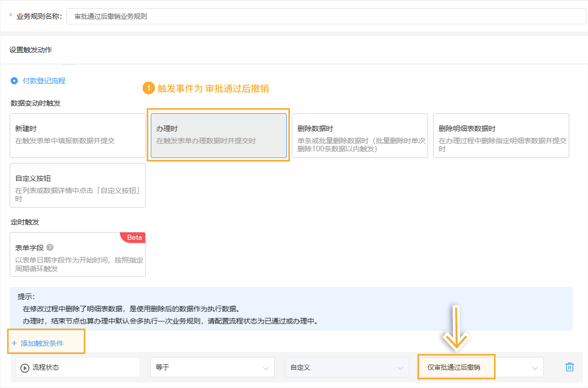588x388 pixels.
Task: Select the 删除明细表数据时 trigger option
Action: [501, 135]
